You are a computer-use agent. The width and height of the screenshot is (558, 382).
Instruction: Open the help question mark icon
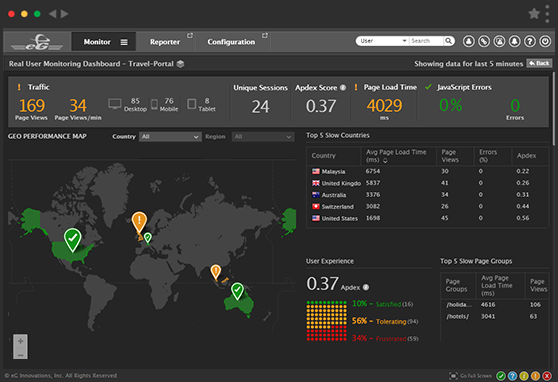point(530,41)
